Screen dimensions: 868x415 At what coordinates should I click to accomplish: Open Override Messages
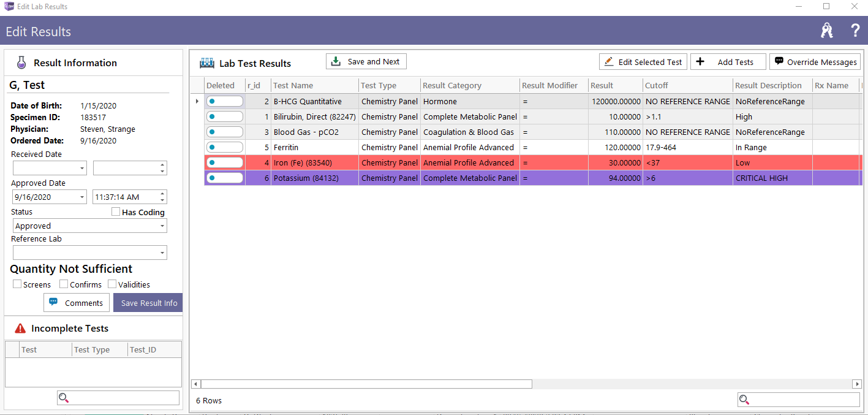coord(815,62)
